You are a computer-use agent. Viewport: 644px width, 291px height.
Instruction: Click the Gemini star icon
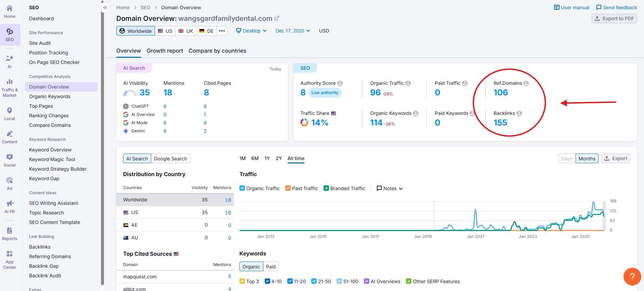pyautogui.click(x=126, y=131)
